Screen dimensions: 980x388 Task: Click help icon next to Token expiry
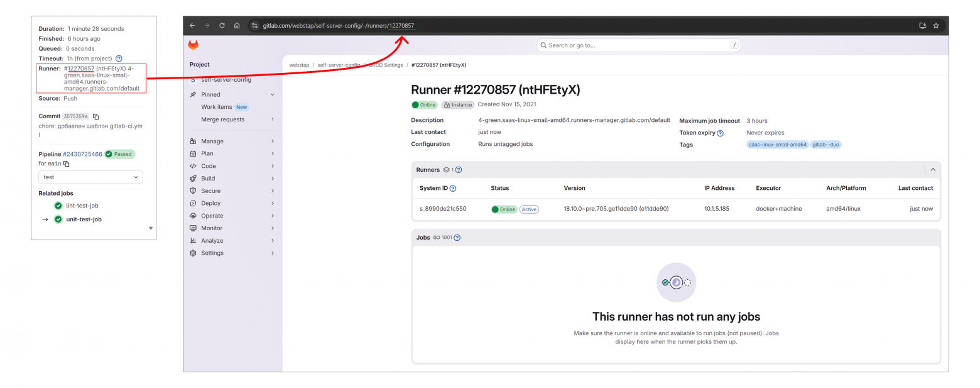720,133
